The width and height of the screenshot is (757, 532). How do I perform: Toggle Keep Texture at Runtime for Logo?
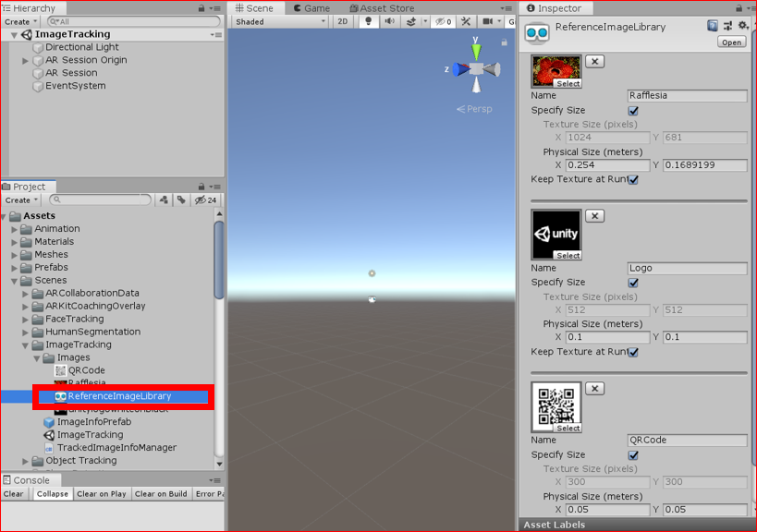(633, 353)
